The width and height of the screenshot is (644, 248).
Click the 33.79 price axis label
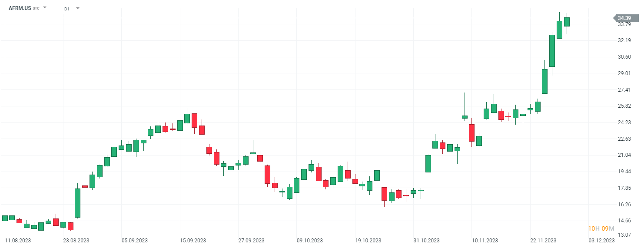(624, 24)
